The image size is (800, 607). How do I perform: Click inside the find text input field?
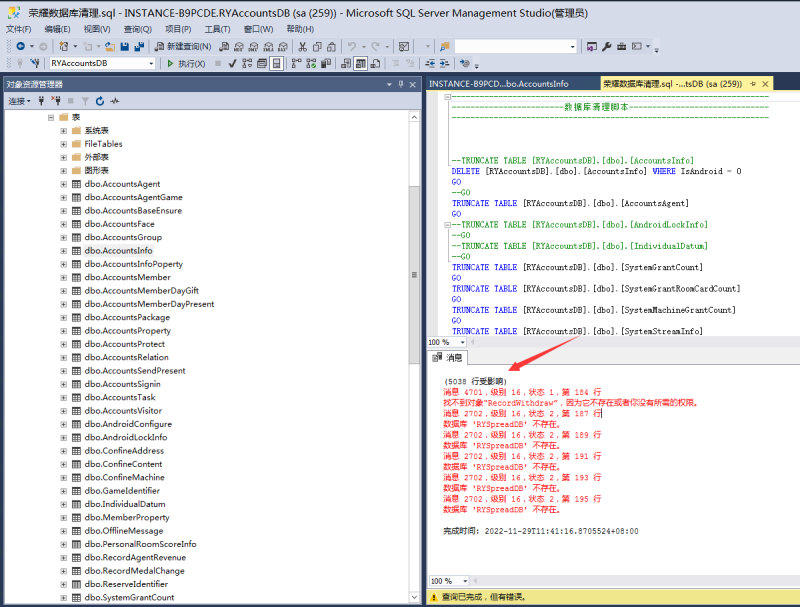pyautogui.click(x=511, y=46)
